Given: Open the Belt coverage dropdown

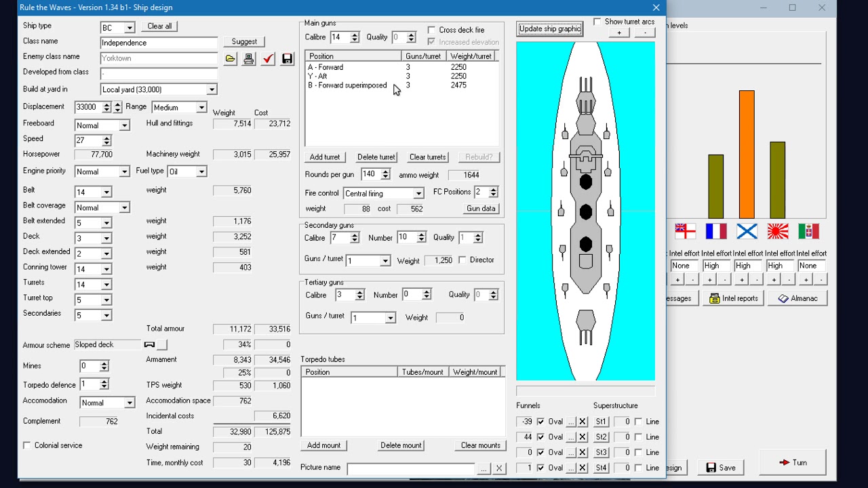Looking at the screenshot, I should pos(124,208).
